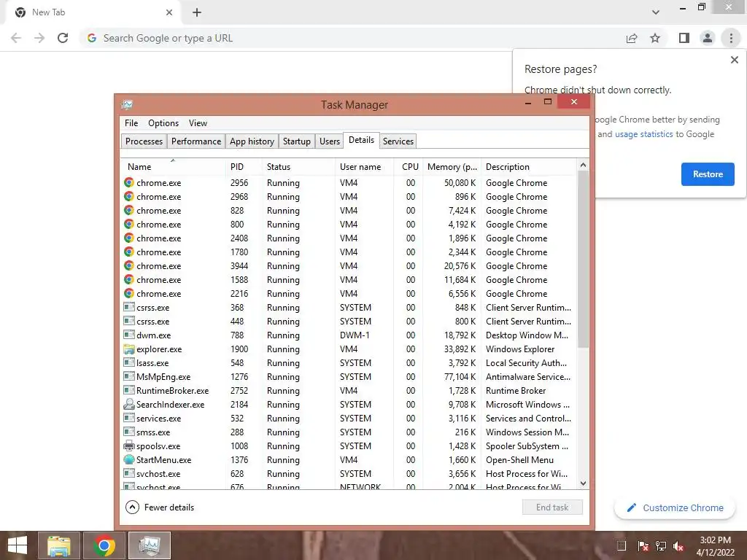Select the MsMpEng.exe process icon

pyautogui.click(x=128, y=377)
